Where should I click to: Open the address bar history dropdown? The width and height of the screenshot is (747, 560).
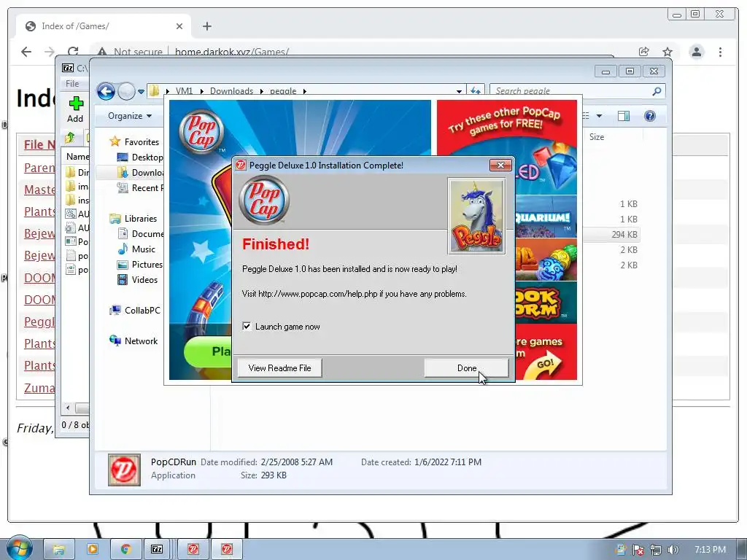[x=459, y=91]
